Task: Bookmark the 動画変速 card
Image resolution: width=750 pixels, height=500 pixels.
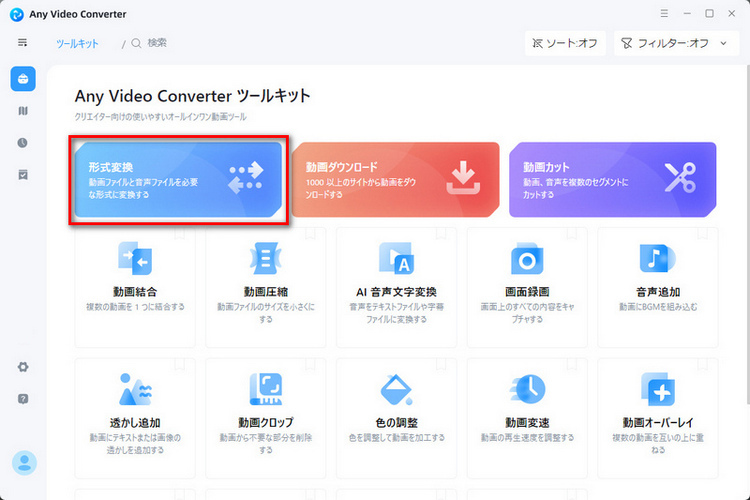Action: tap(572, 365)
